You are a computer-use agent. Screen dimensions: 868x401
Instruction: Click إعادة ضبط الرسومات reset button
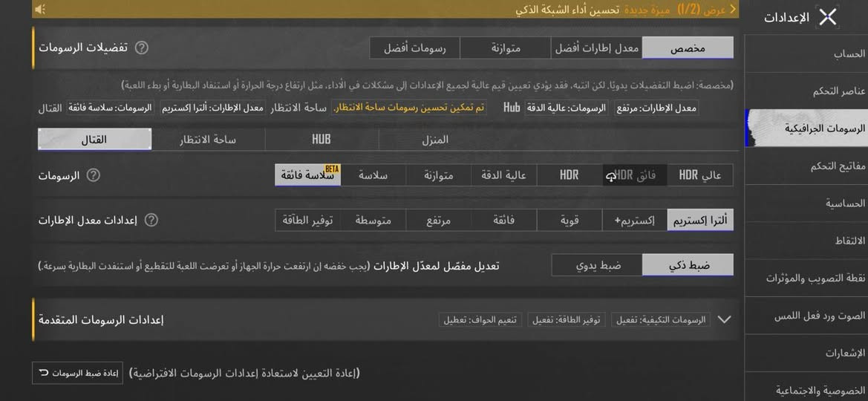(77, 373)
